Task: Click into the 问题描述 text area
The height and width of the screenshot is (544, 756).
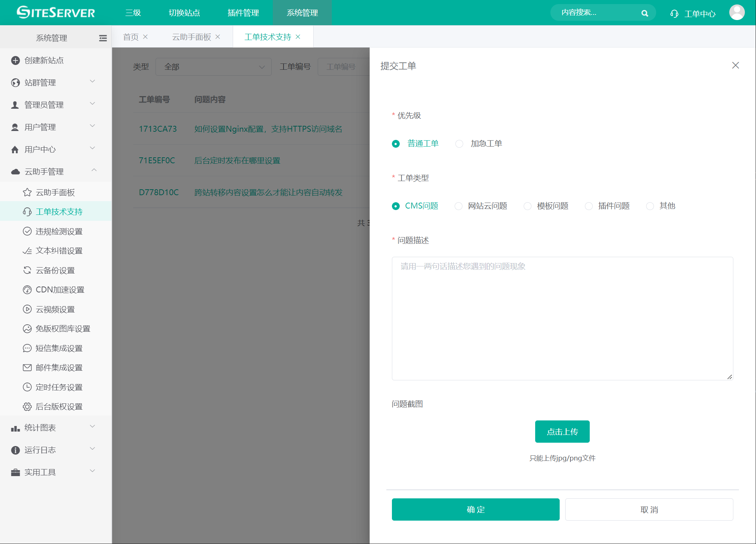Action: pyautogui.click(x=562, y=318)
